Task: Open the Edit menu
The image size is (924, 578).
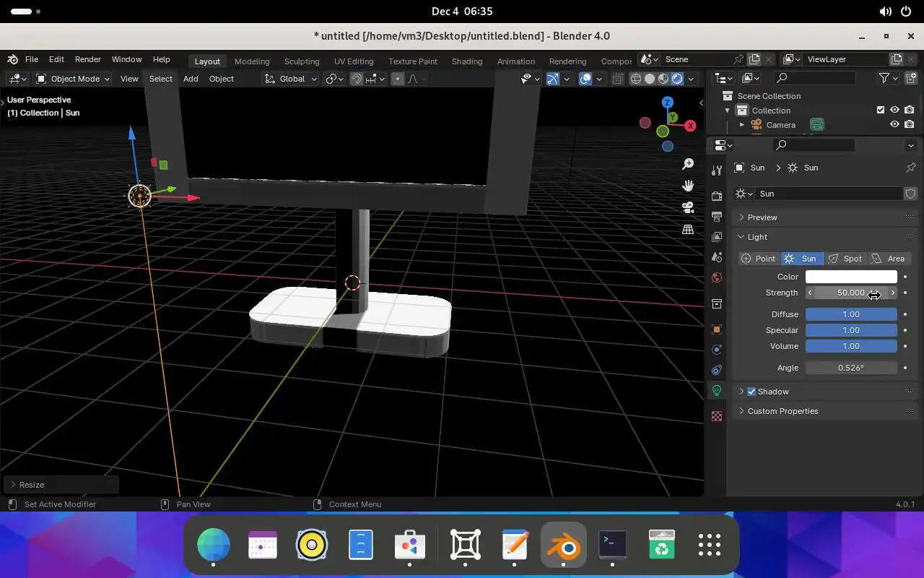Action: coord(56,59)
